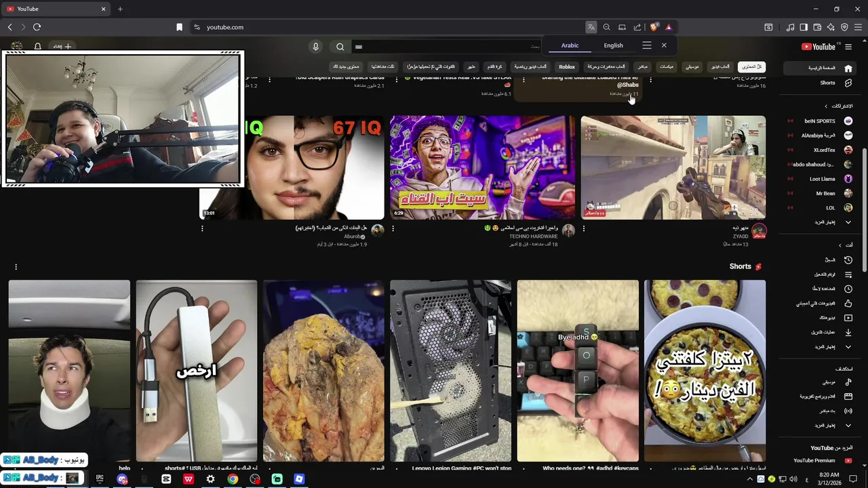This screenshot has height=488, width=868.
Task: Click the share icon in address bar
Action: [x=637, y=27]
